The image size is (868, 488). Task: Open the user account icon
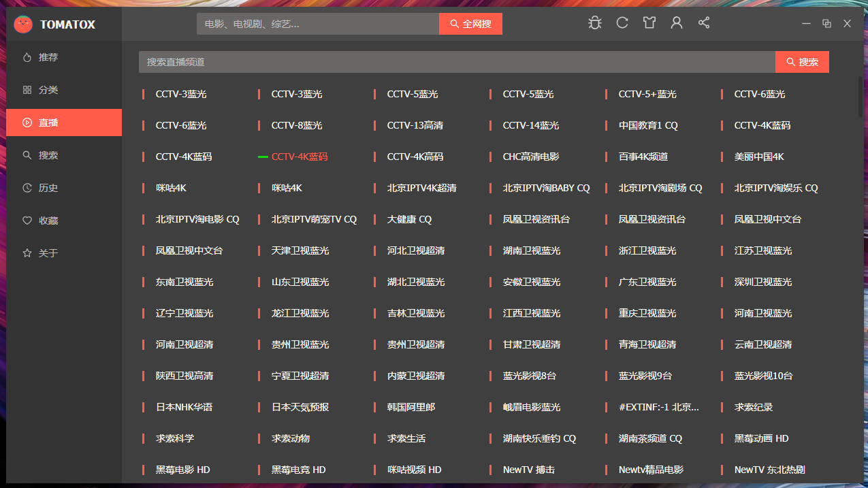677,23
